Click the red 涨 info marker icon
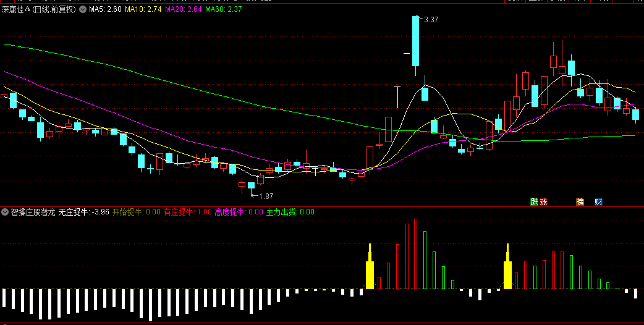This screenshot has height=325, width=644. [543, 202]
